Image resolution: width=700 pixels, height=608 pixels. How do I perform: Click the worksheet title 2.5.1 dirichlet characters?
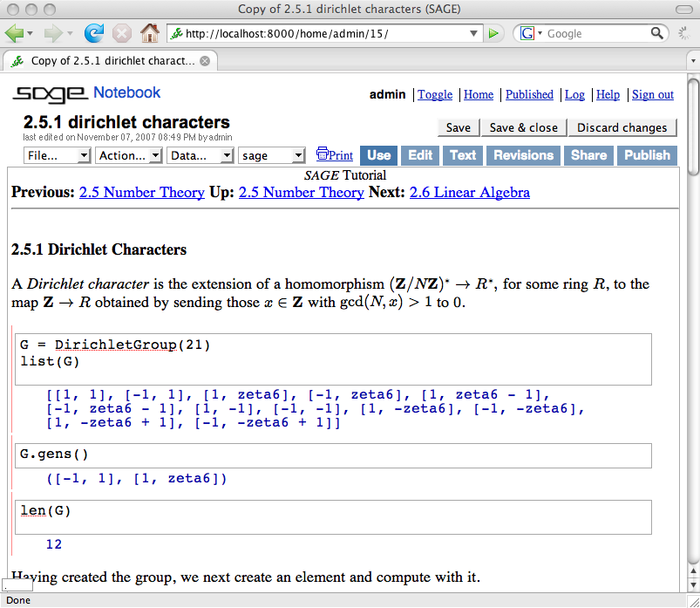click(x=126, y=122)
